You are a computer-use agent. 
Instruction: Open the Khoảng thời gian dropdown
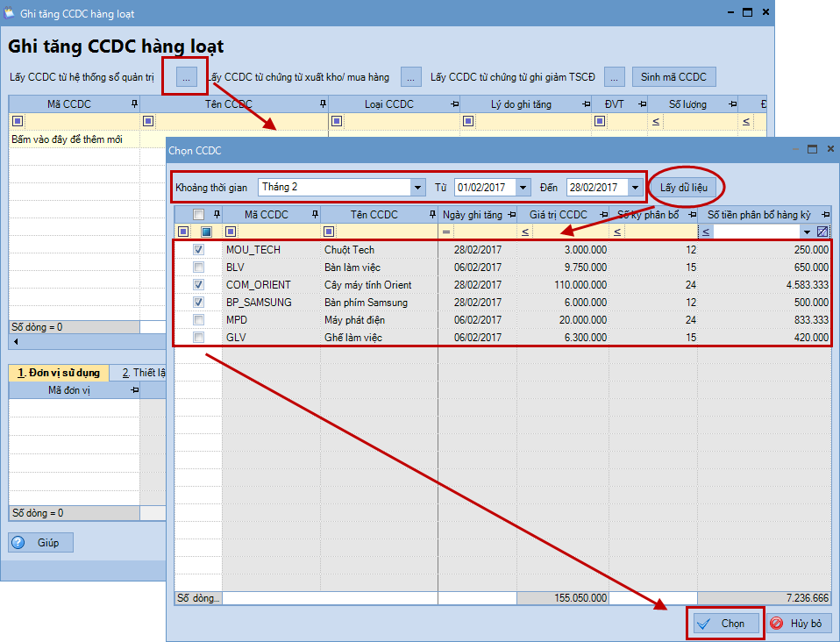pyautogui.click(x=417, y=187)
